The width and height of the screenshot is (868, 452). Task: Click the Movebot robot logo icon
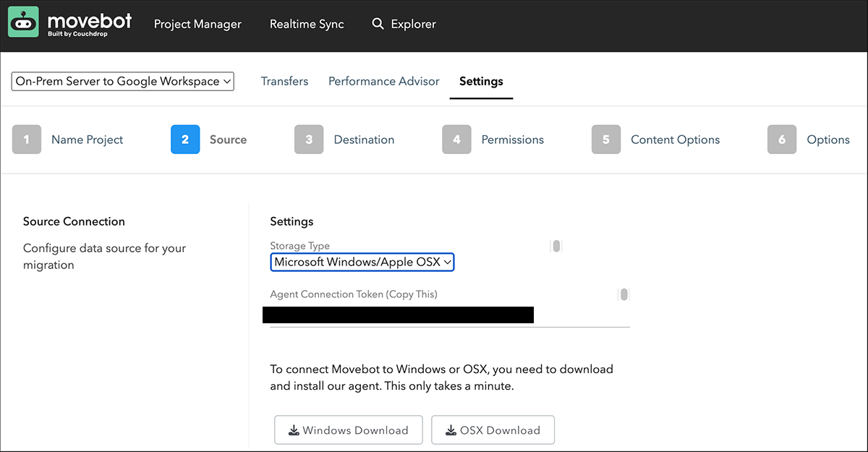click(x=23, y=22)
